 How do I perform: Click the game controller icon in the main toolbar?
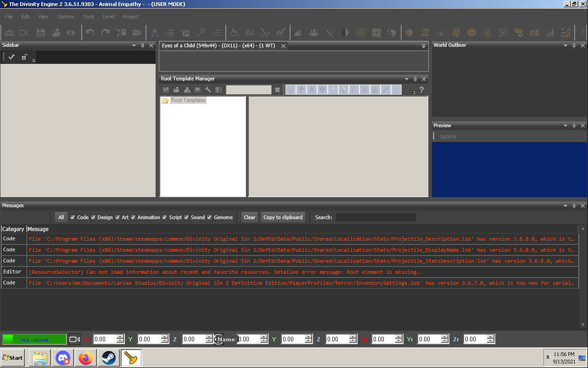[9, 33]
